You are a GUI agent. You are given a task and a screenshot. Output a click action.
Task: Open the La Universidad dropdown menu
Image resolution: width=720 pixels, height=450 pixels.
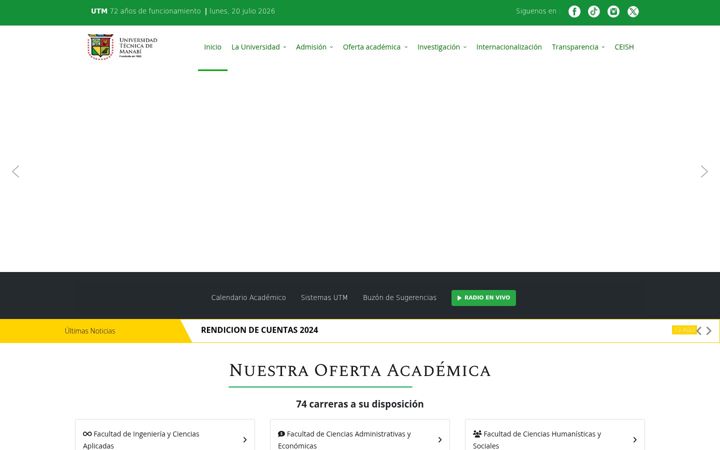point(259,47)
